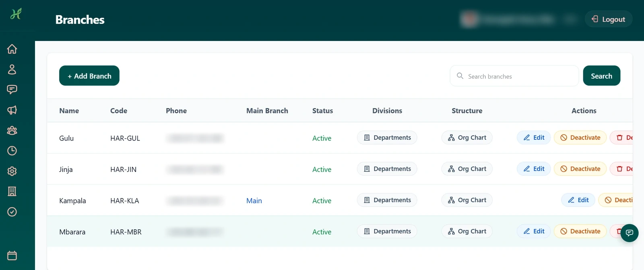
Task: Open the Home icon in sidebar
Action: (12, 49)
